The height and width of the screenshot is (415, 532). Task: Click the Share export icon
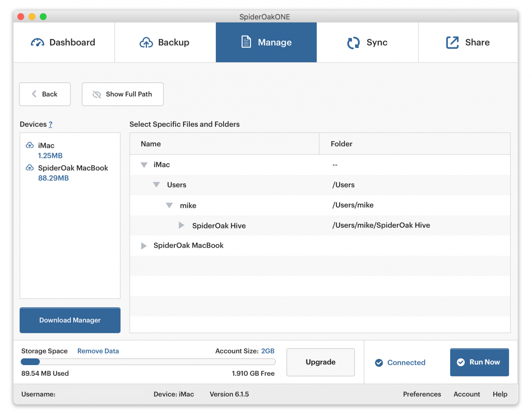452,43
